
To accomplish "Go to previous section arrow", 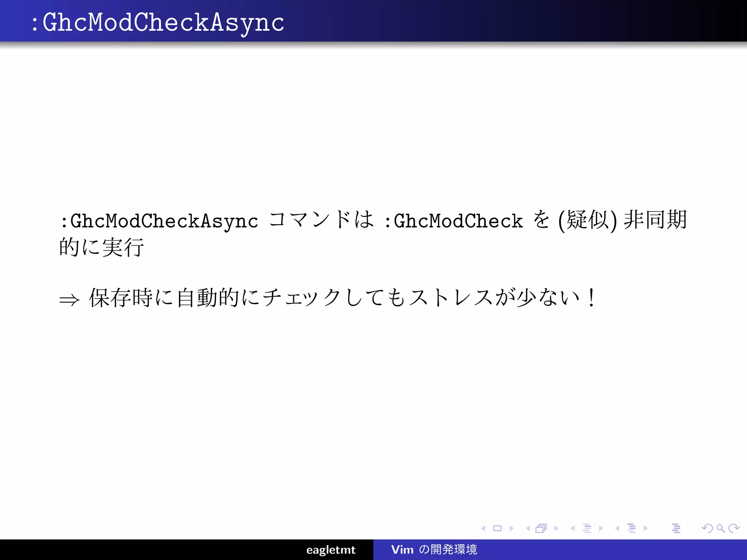I will coord(617,528).
